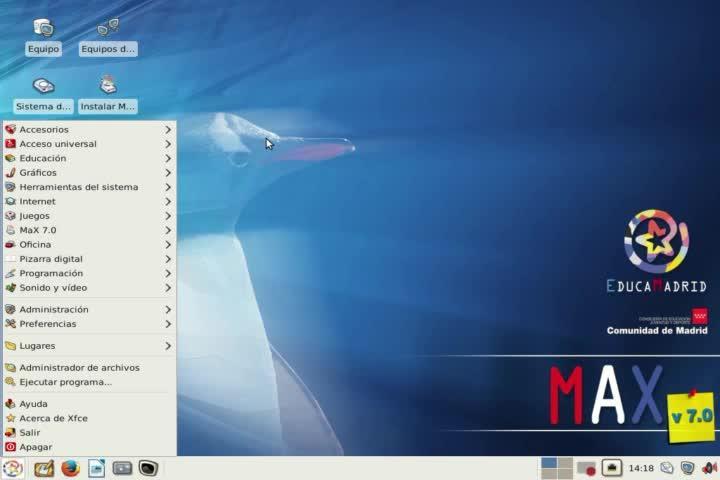Viewport: 720px width, 480px height.
Task: Click the tray icon right of the clock
Action: pos(667,469)
